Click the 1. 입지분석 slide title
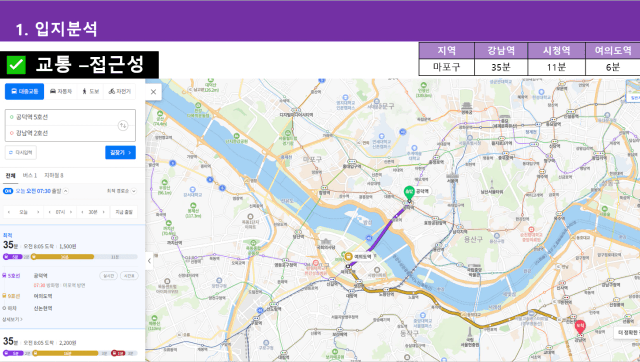 coord(56,29)
